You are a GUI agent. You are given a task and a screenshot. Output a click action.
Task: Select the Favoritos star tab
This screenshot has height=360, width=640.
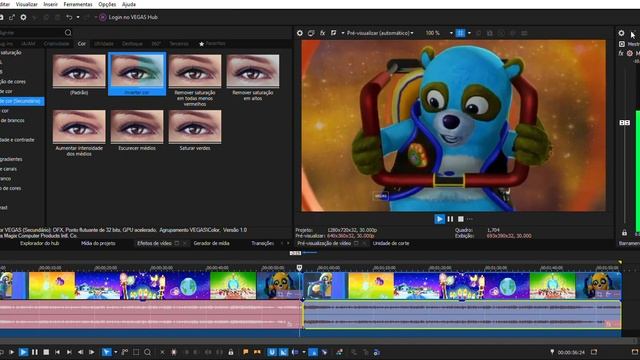tap(212, 43)
